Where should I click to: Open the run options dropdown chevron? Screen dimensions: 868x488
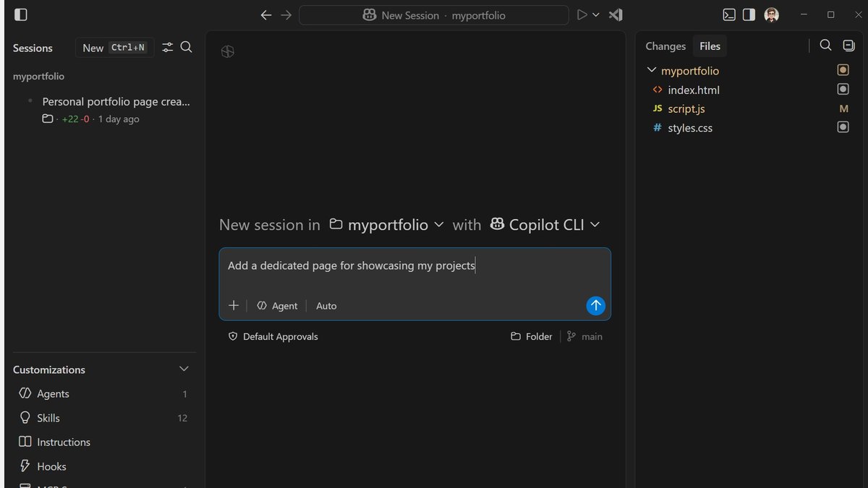click(596, 14)
